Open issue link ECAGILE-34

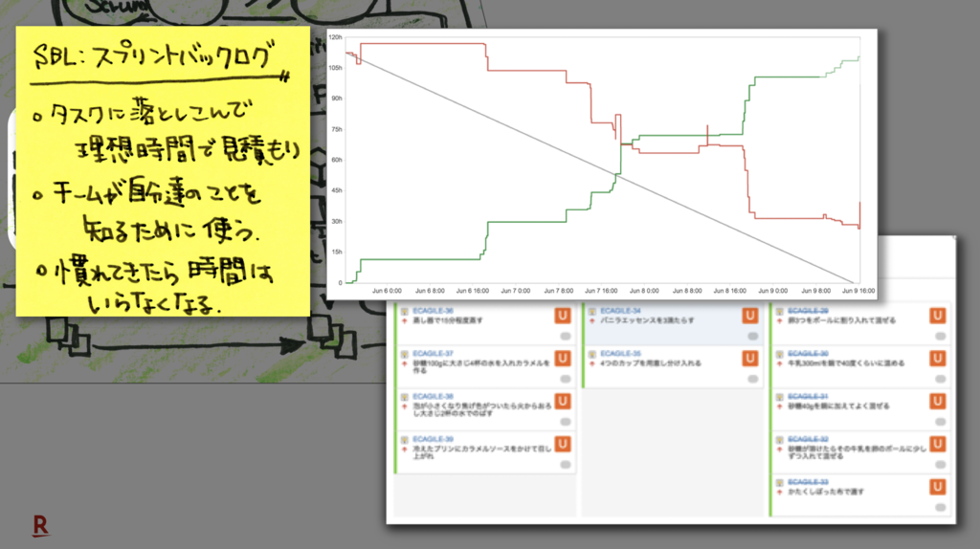pos(620,311)
